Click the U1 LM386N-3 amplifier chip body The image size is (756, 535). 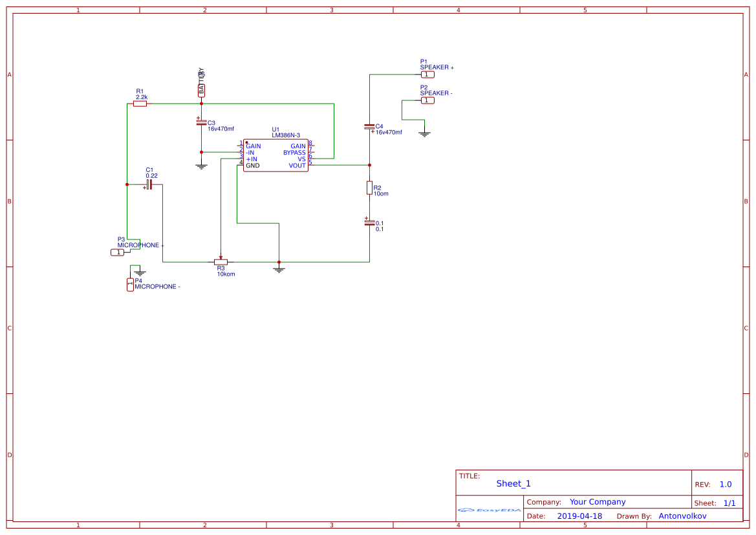275,156
